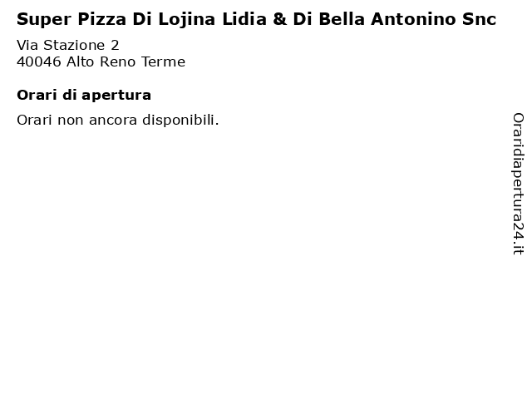Click the word "Pizza" in the heading
The height and width of the screenshot is (399, 532).
[101, 19]
